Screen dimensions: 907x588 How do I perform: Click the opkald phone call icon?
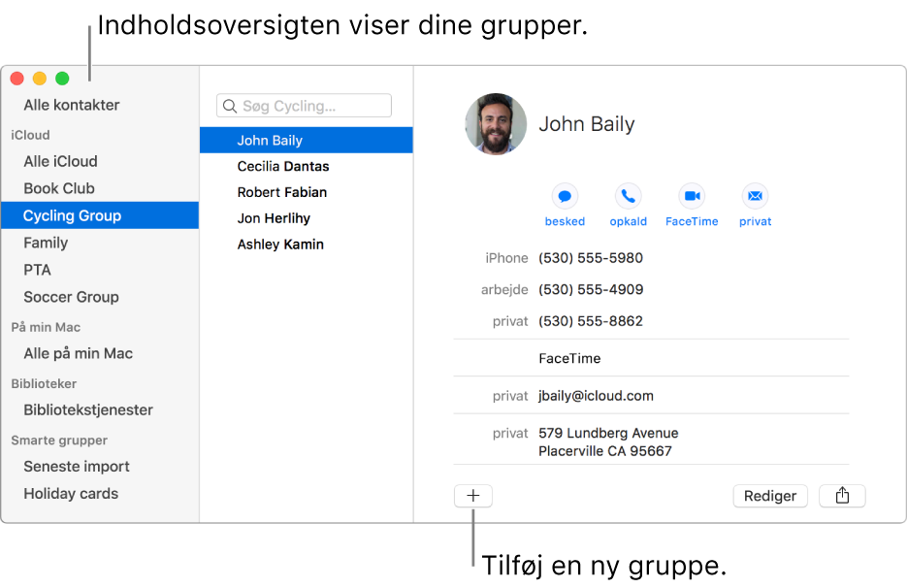coord(628,196)
